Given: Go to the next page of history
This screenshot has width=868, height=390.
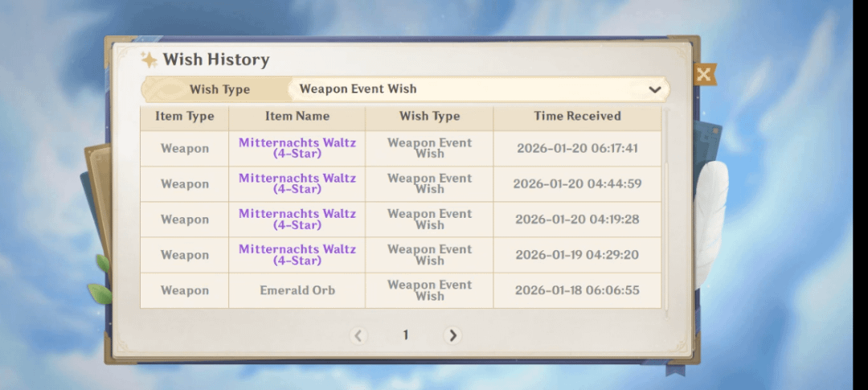Looking at the screenshot, I should 452,335.
